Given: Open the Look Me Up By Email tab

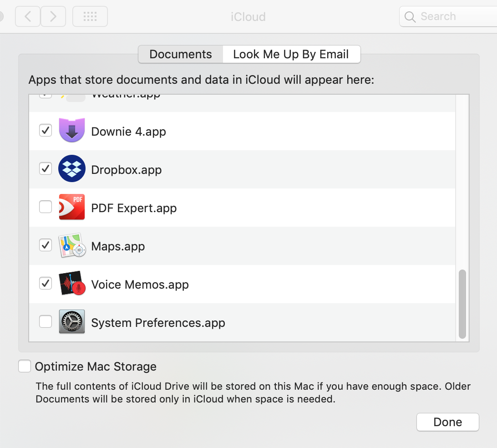Looking at the screenshot, I should click(x=291, y=54).
